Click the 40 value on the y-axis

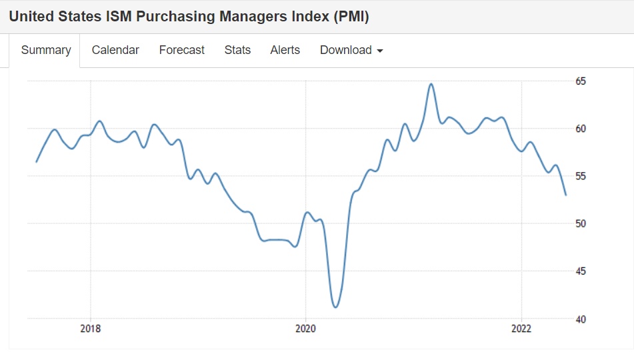[581, 319]
